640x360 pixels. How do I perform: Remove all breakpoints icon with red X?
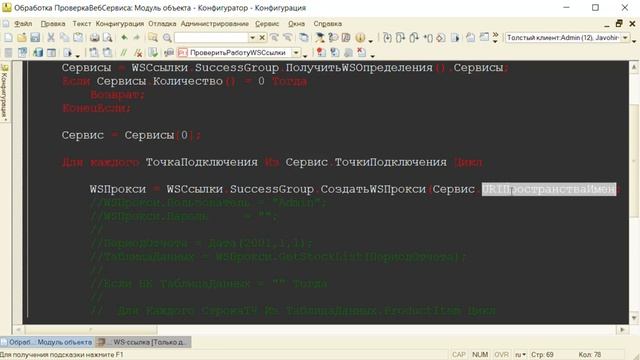click(x=362, y=53)
